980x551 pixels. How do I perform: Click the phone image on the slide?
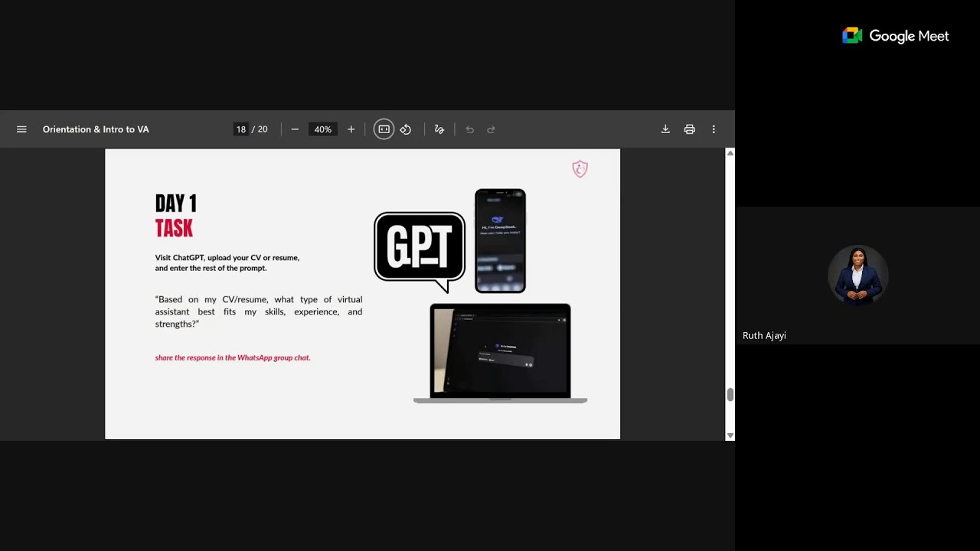[x=501, y=241]
